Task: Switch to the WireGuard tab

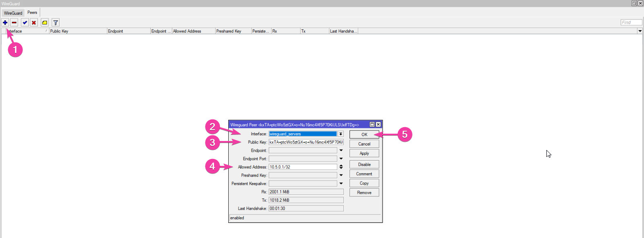Action: [13, 13]
